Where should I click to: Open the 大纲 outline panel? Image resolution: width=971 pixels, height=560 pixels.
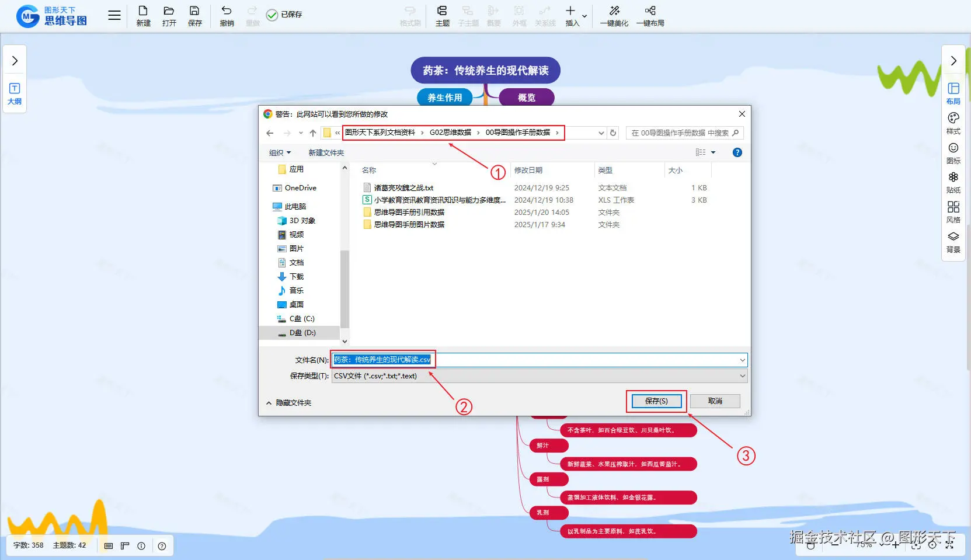(x=15, y=93)
